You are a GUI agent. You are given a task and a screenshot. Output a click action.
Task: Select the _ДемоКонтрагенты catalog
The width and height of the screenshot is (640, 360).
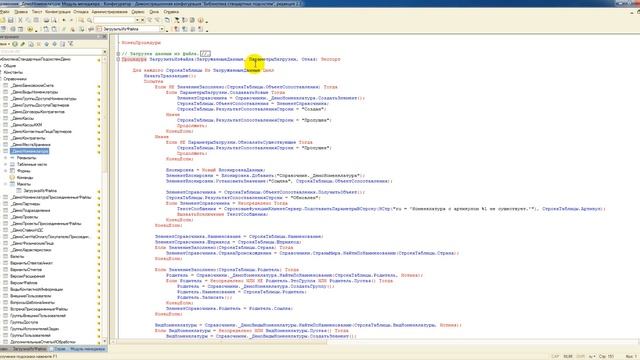coord(28,138)
